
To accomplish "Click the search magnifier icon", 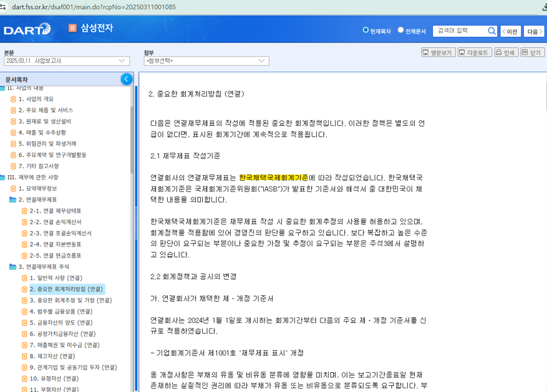I will [x=492, y=31].
